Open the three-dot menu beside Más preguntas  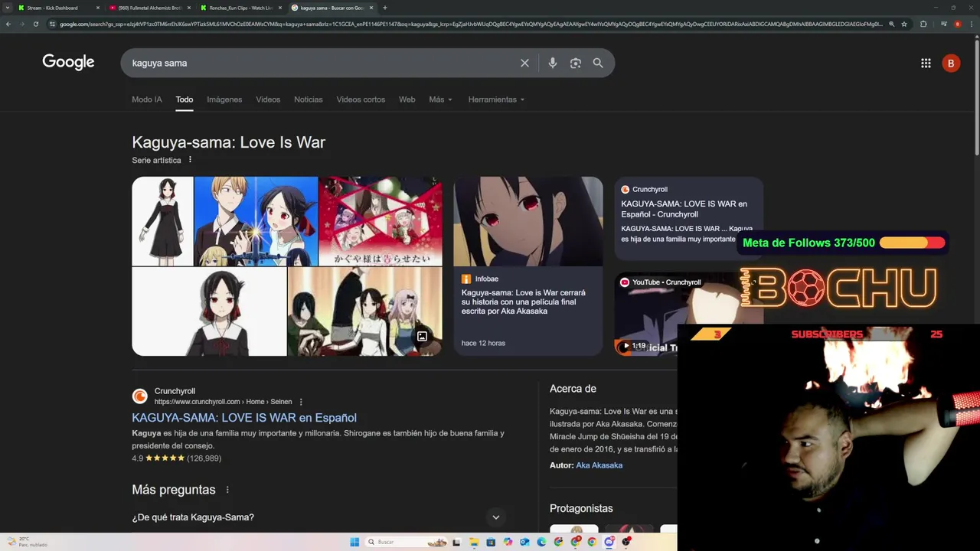(227, 490)
